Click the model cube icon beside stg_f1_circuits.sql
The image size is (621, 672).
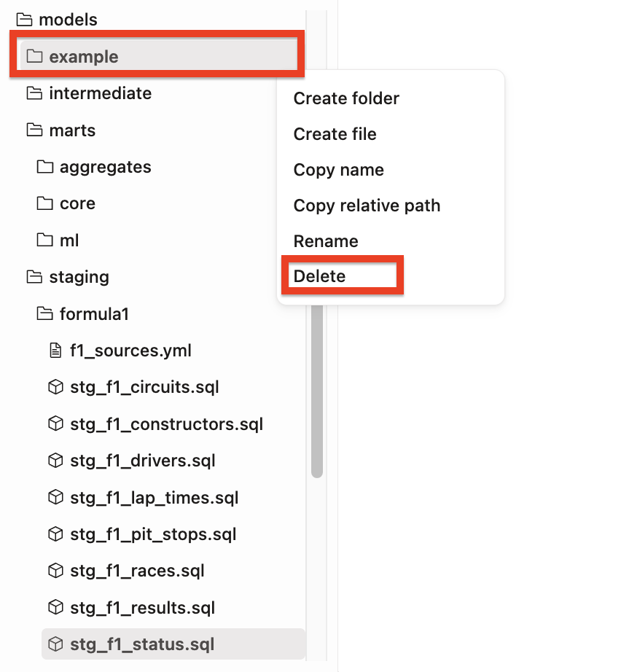55,387
